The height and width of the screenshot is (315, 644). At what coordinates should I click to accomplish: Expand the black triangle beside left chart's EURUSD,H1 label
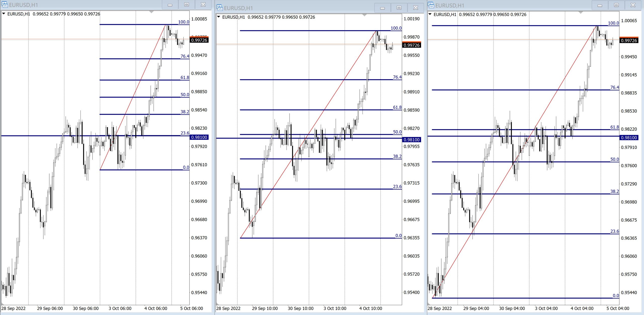pyautogui.click(x=4, y=14)
